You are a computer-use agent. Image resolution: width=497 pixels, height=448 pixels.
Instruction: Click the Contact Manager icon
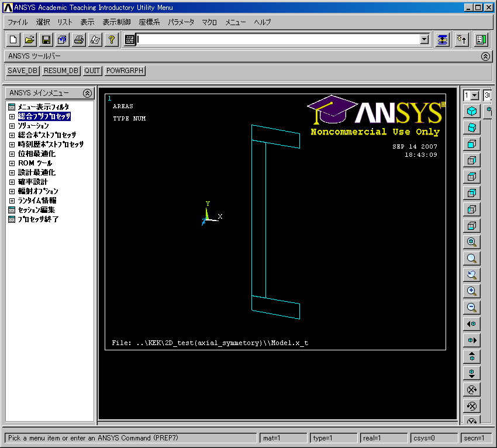481,40
